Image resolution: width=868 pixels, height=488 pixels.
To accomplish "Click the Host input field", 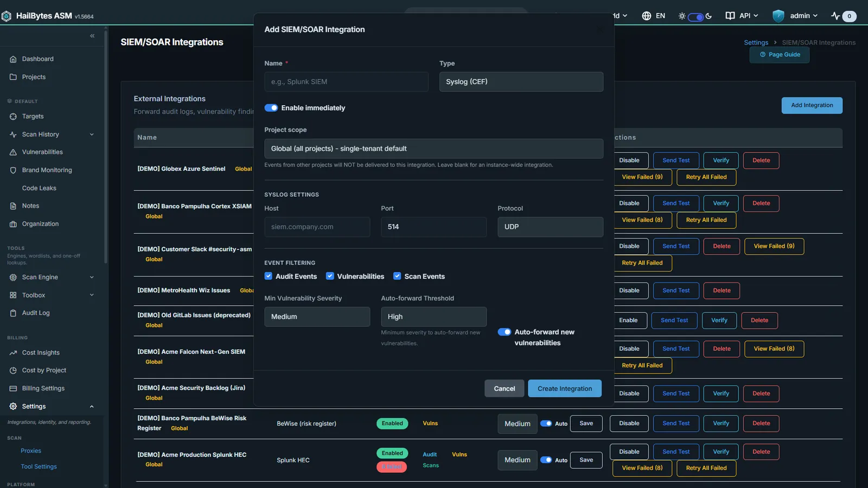I will point(317,227).
